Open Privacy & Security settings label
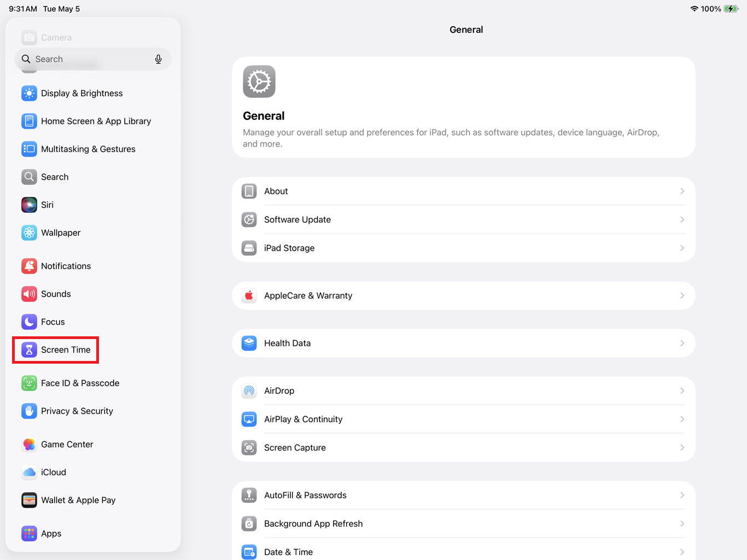 tap(77, 411)
